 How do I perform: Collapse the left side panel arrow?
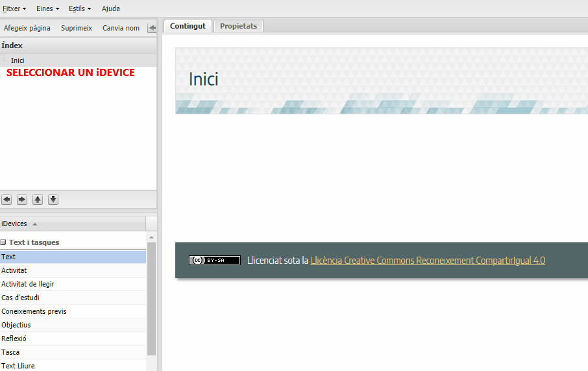click(153, 28)
